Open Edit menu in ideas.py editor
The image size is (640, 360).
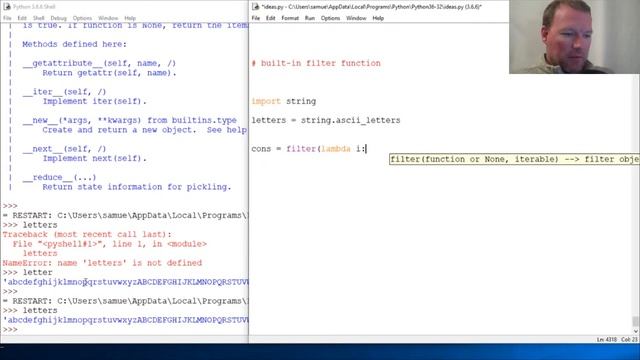point(271,18)
